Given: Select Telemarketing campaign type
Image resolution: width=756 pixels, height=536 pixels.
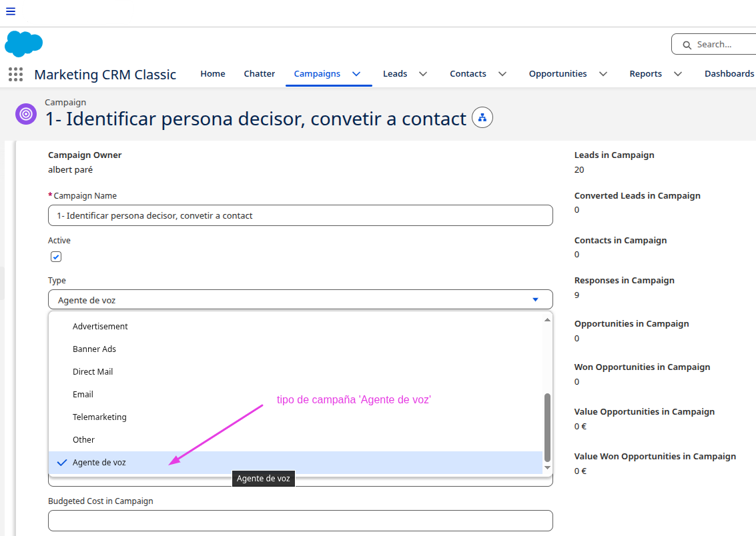Looking at the screenshot, I should pos(296,417).
